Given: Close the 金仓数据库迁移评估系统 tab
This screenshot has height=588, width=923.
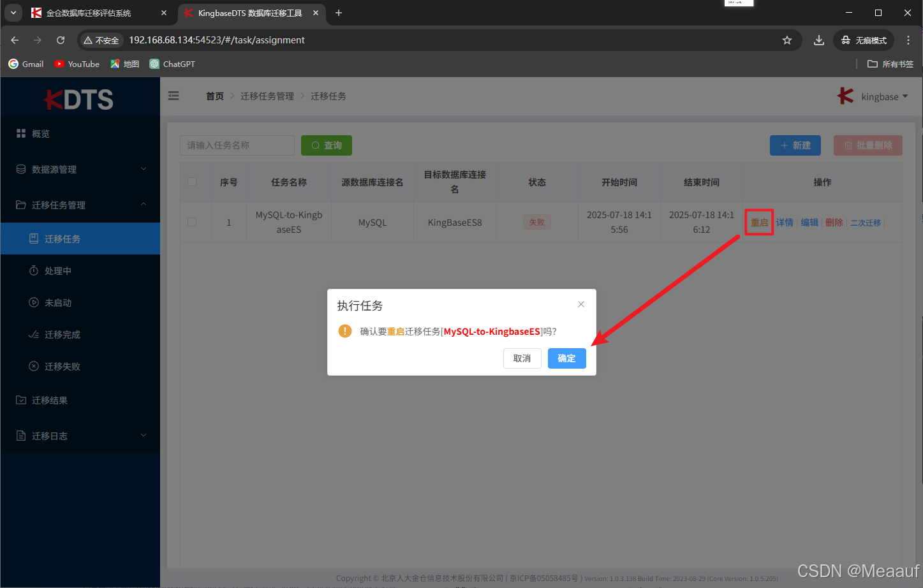Looking at the screenshot, I should pos(164,13).
